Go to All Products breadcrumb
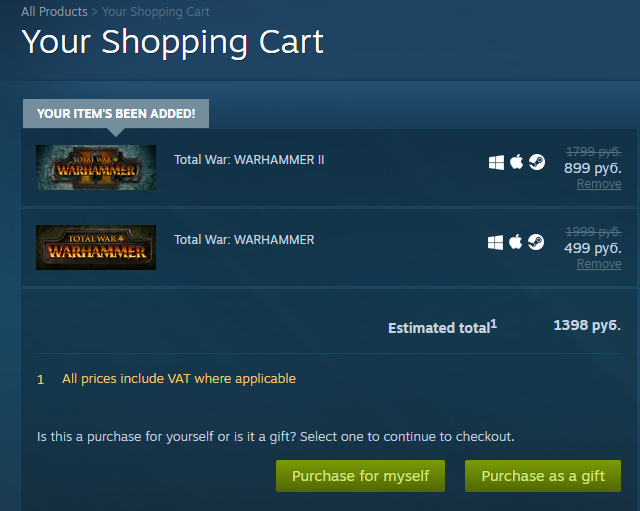 54,12
